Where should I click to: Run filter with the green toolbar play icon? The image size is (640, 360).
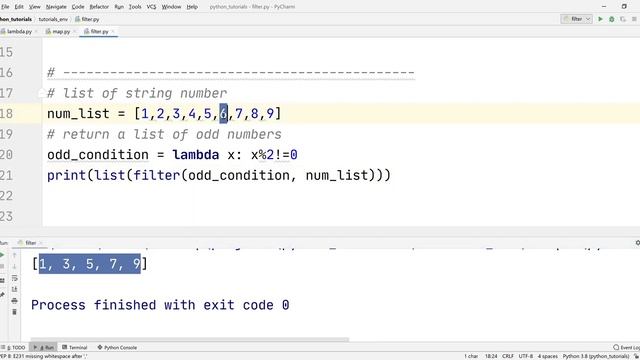coord(600,19)
